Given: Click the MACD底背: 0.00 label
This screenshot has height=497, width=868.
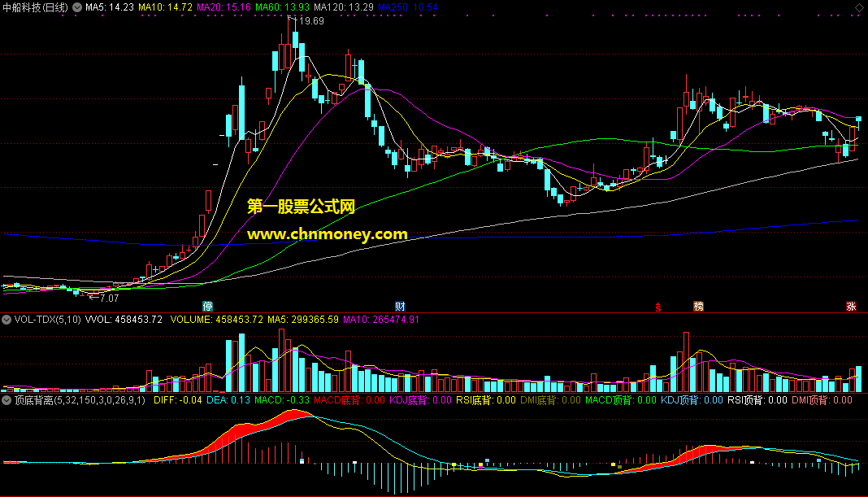Looking at the screenshot, I should [349, 400].
